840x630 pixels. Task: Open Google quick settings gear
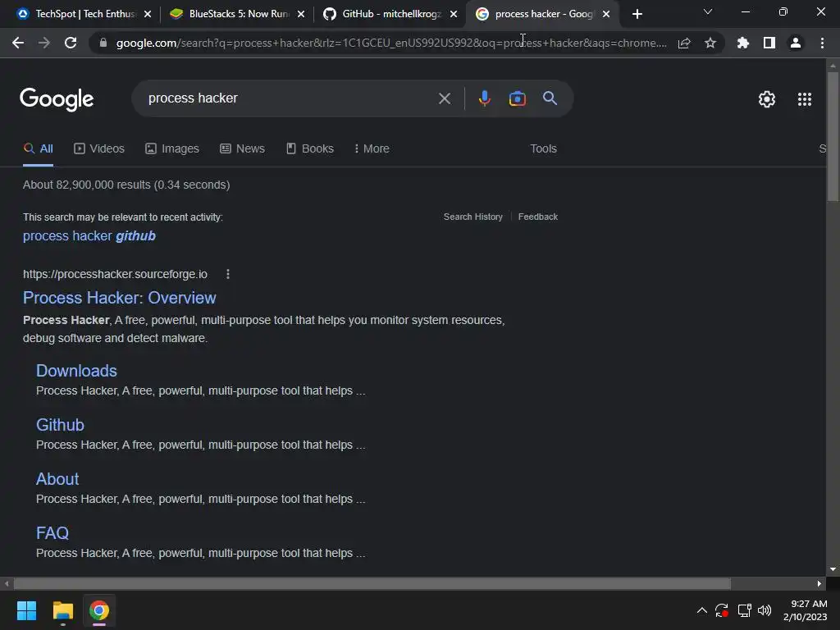[767, 99]
